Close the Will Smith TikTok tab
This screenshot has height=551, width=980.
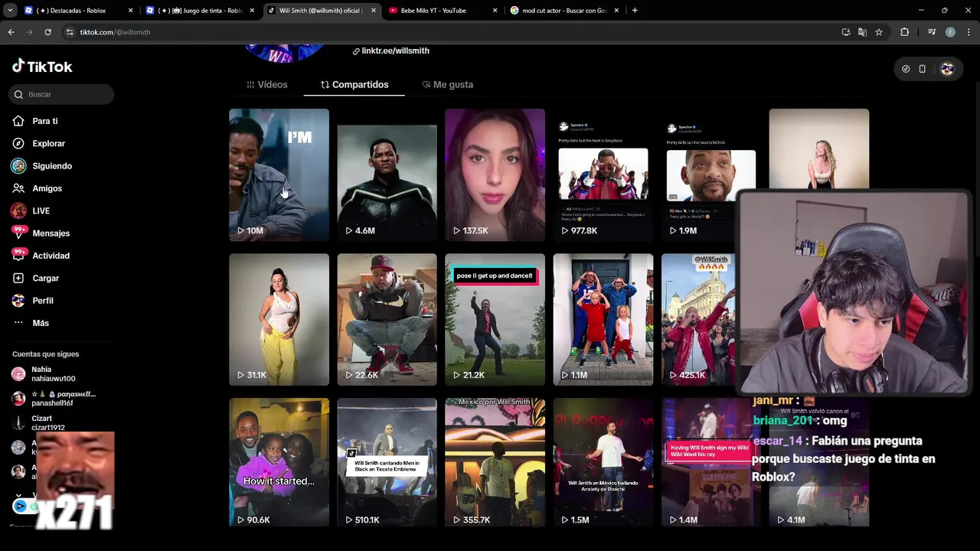(x=374, y=11)
